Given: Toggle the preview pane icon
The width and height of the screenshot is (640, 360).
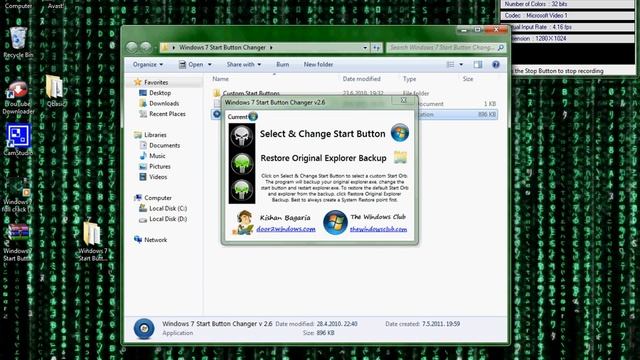Looking at the screenshot, I should click(478, 64).
